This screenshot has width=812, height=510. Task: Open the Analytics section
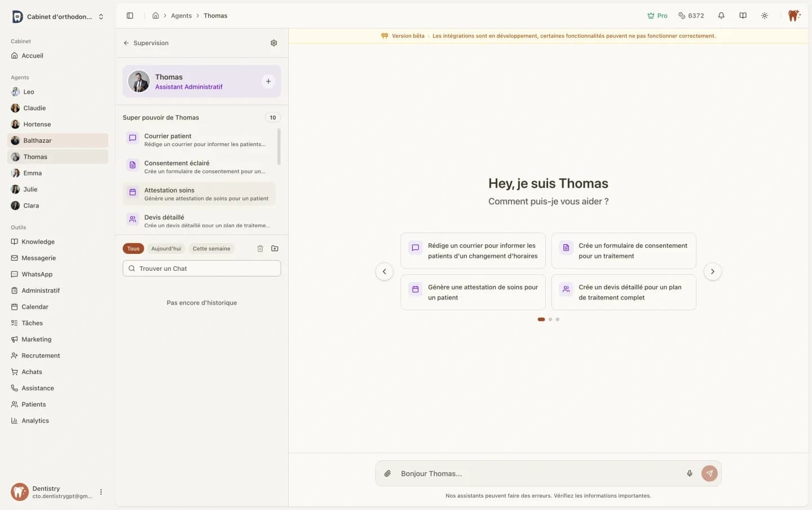coord(35,420)
